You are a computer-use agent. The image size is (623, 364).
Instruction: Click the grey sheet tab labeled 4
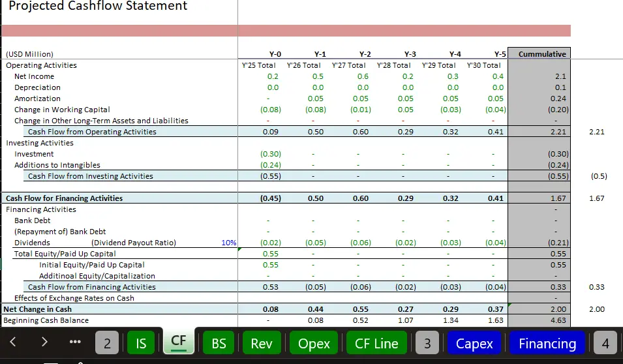(605, 343)
